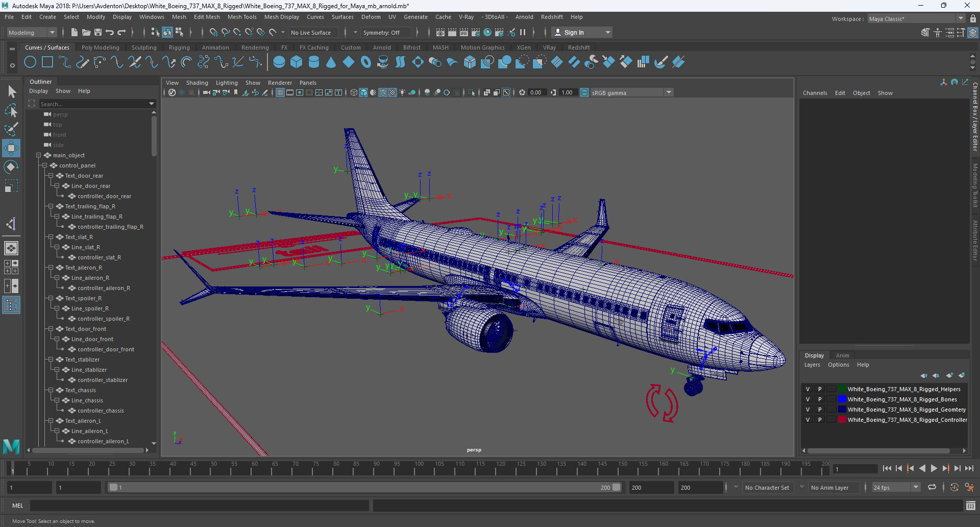Image resolution: width=980 pixels, height=527 pixels.
Task: Click the viewport grid toggle icon
Action: [x=280, y=92]
